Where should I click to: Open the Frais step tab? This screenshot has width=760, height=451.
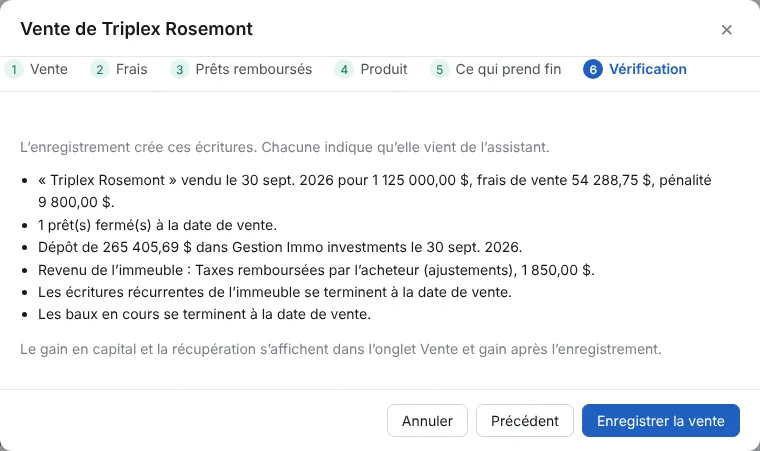(119, 69)
